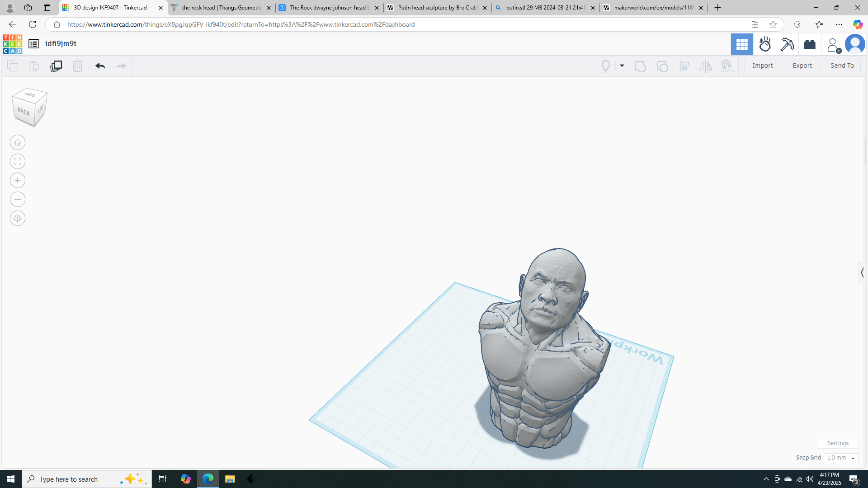Open browser Settings and more menu
This screenshot has width=868, height=488.
coord(839,24)
